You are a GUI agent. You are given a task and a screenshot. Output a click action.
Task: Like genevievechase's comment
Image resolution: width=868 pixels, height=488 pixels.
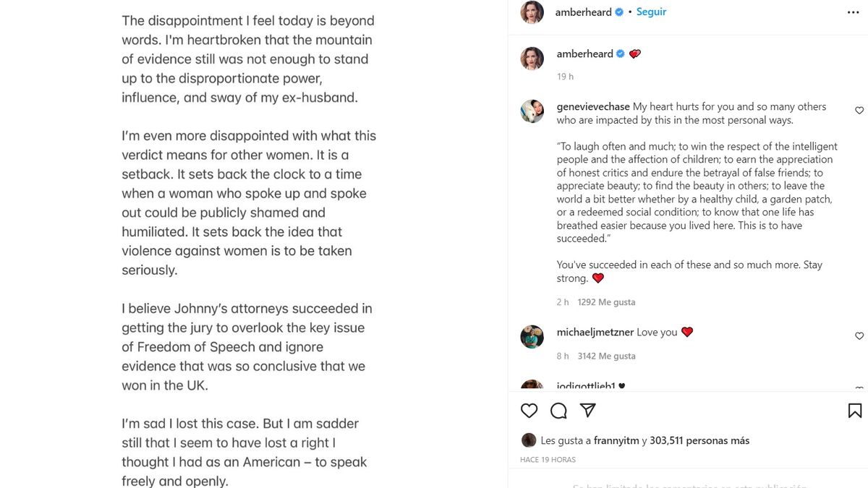coord(859,111)
